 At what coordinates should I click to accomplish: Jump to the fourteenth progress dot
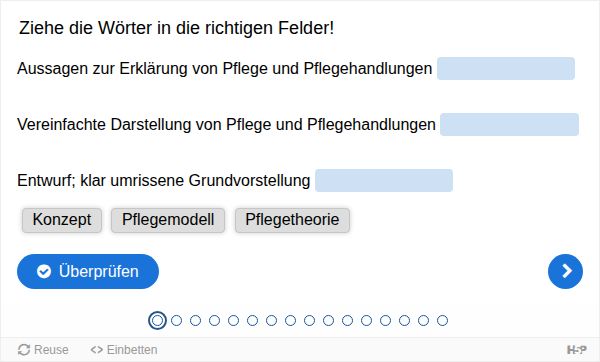[404, 320]
